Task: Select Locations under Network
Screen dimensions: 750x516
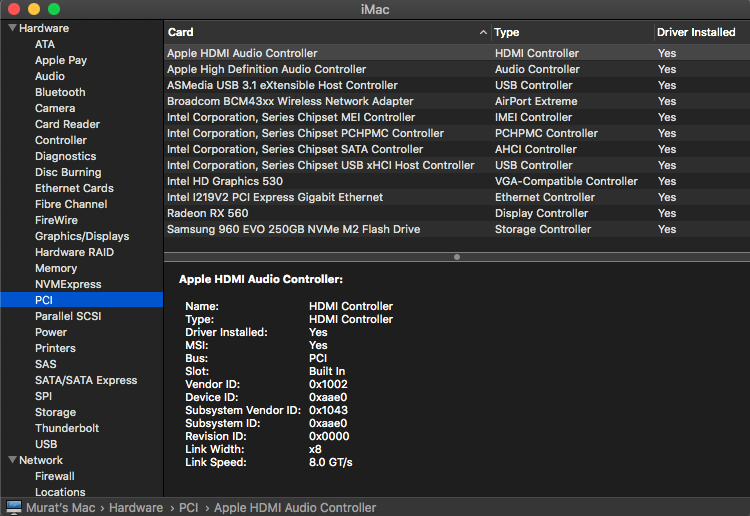Action: coord(60,492)
